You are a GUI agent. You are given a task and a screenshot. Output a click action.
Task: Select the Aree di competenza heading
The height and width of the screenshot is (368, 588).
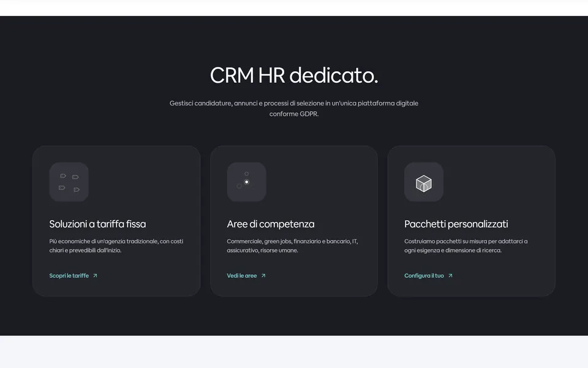coord(271,224)
